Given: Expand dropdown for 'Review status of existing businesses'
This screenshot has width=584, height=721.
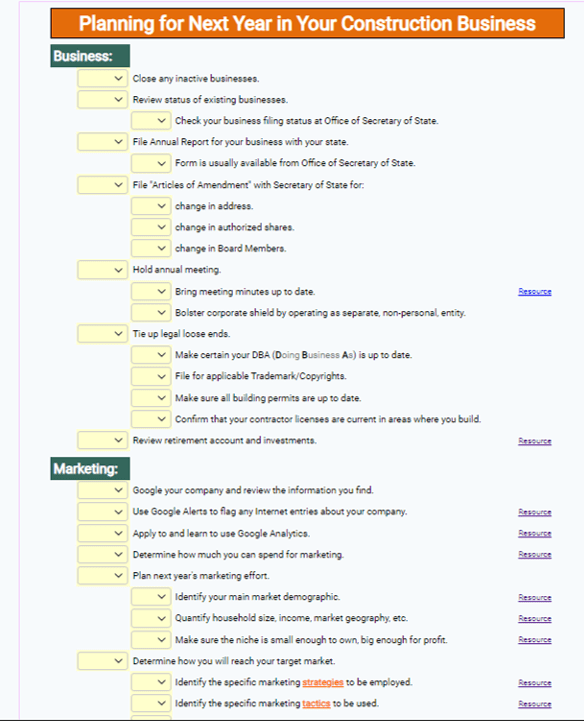Looking at the screenshot, I should 103,100.
